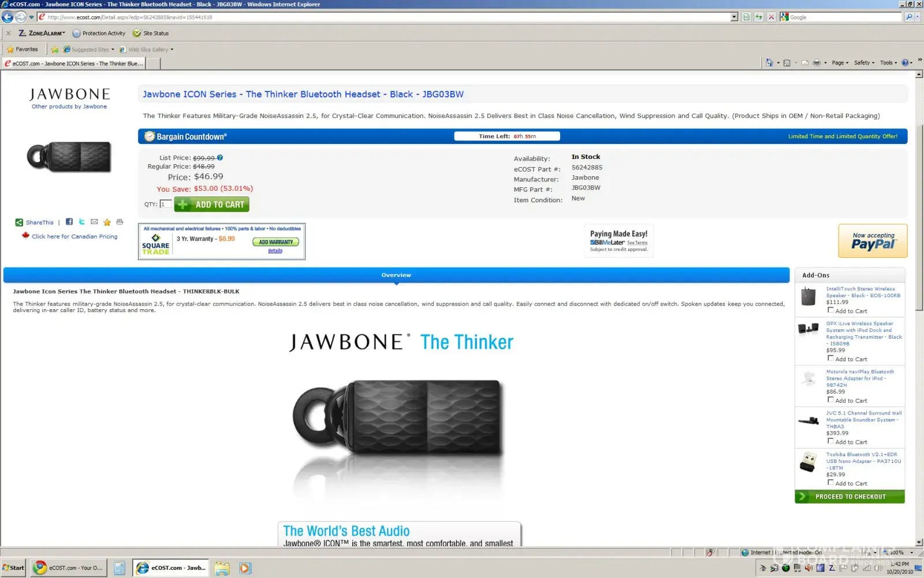Screen dimensions: 924x578
Task: Open Other products by Jawbone link
Action: (x=69, y=106)
